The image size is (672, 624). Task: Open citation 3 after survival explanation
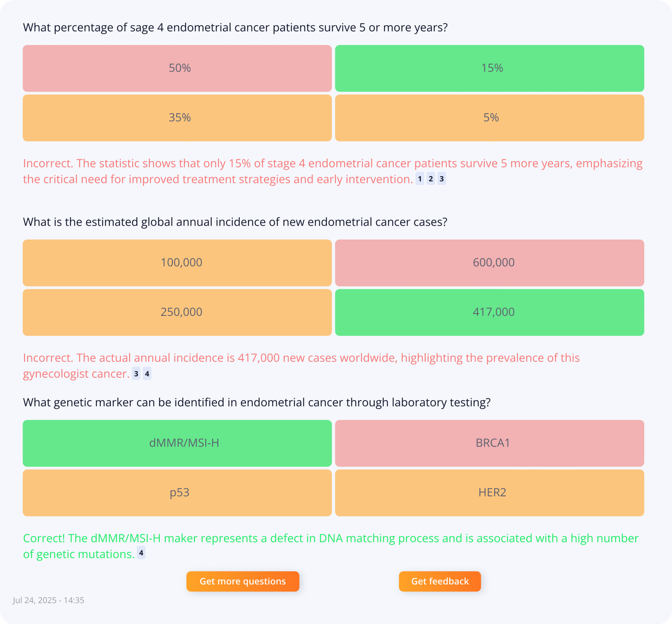pos(442,179)
